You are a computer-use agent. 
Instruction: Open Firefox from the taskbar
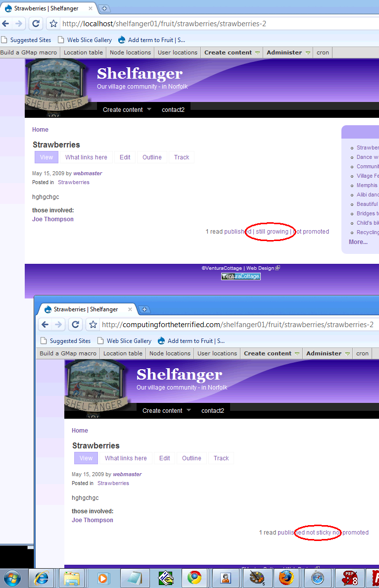point(286,578)
